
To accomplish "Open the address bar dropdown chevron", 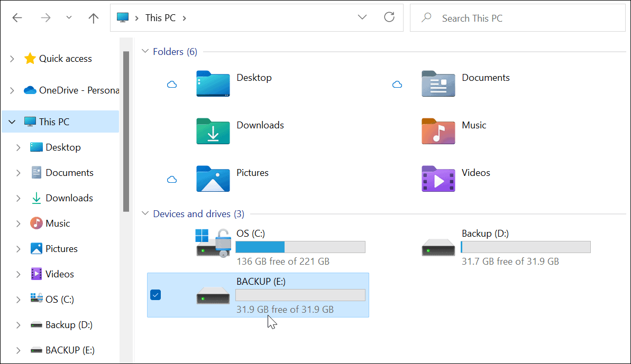I will [362, 17].
